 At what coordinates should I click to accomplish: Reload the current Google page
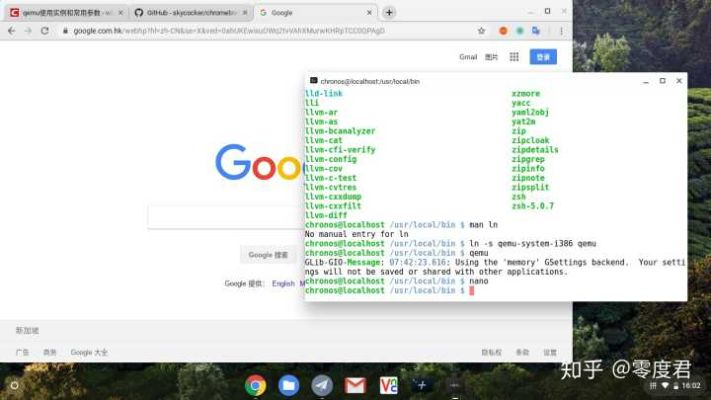click(45, 31)
